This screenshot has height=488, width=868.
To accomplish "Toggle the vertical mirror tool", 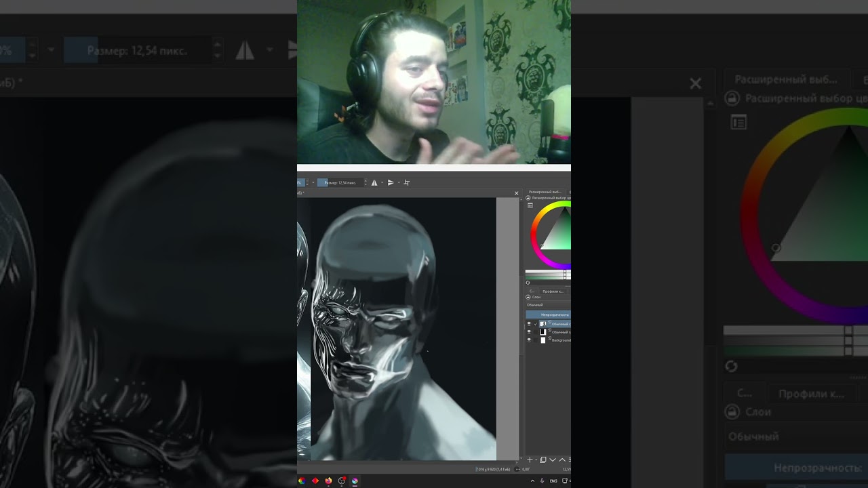I will point(391,182).
